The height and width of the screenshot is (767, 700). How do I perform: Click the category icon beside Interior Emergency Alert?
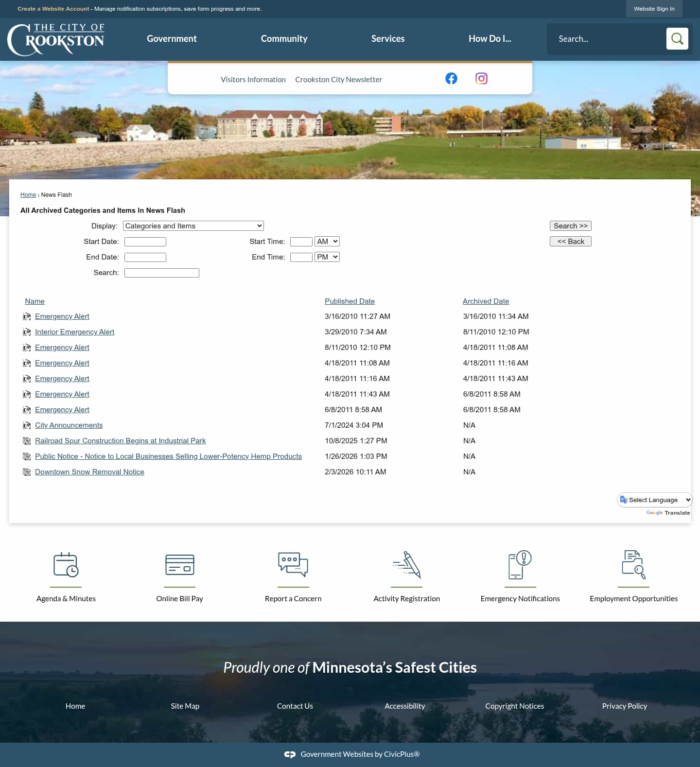[x=27, y=332]
